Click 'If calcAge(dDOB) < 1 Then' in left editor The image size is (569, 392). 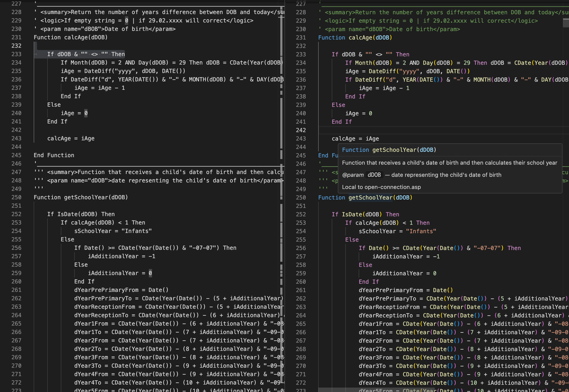103,223
